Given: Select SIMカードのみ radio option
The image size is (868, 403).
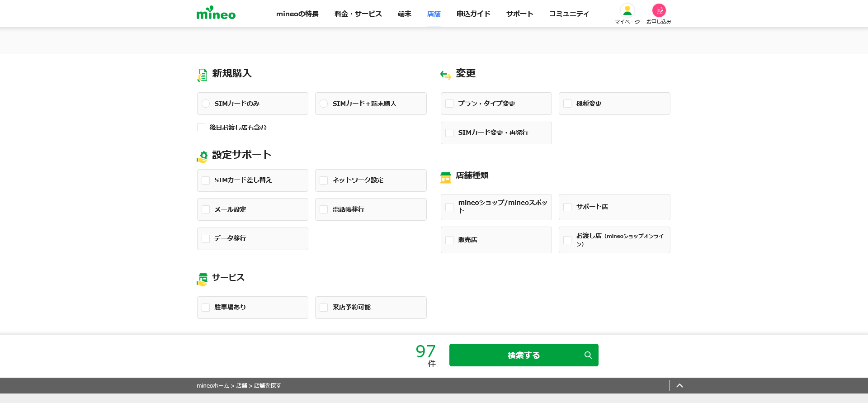Looking at the screenshot, I should (x=253, y=104).
